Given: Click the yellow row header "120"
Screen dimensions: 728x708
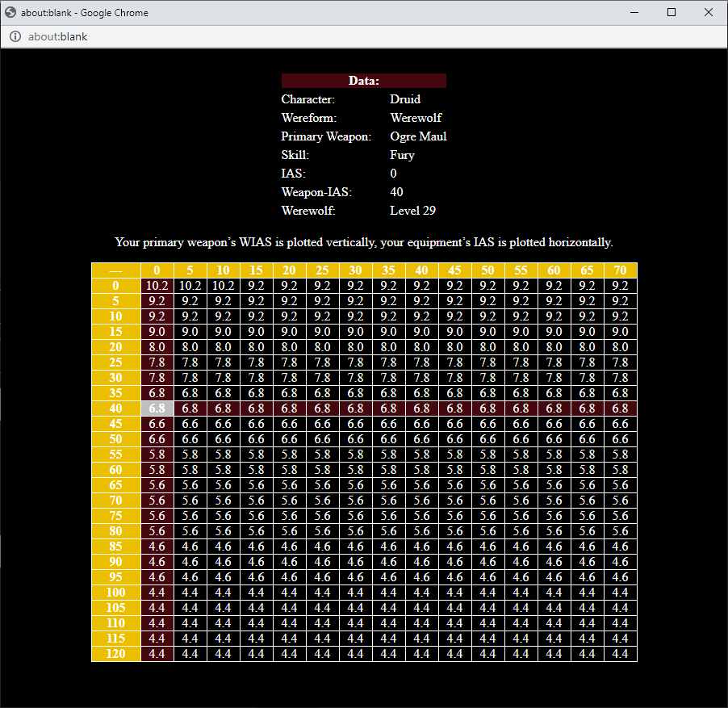Looking at the screenshot, I should (115, 654).
